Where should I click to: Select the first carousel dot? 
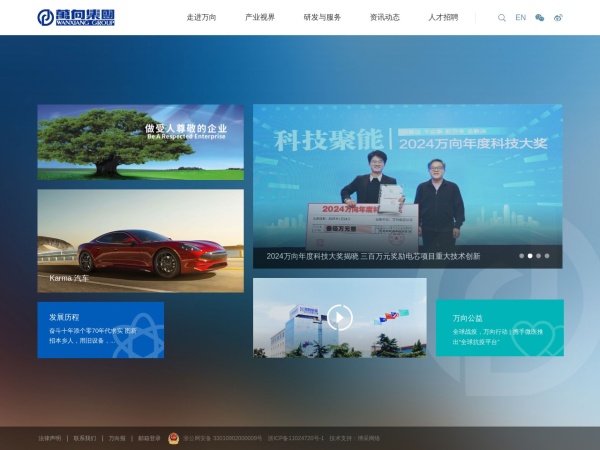[x=522, y=256]
